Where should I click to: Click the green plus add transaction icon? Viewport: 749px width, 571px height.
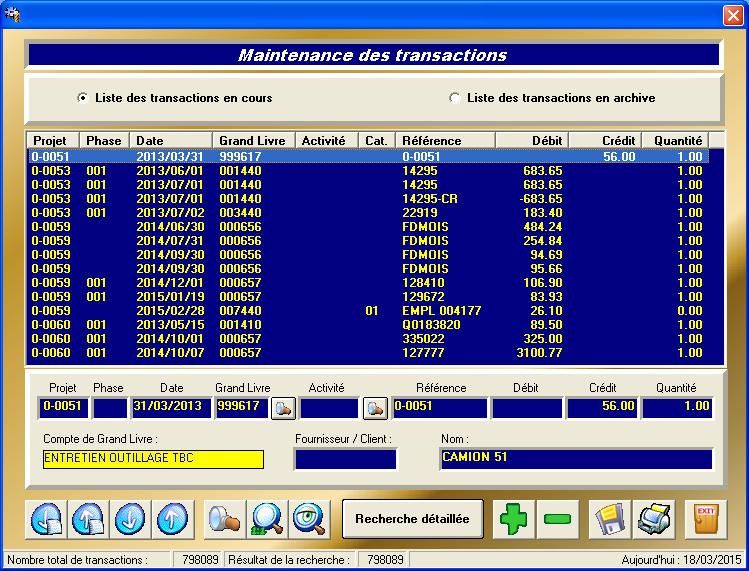515,520
